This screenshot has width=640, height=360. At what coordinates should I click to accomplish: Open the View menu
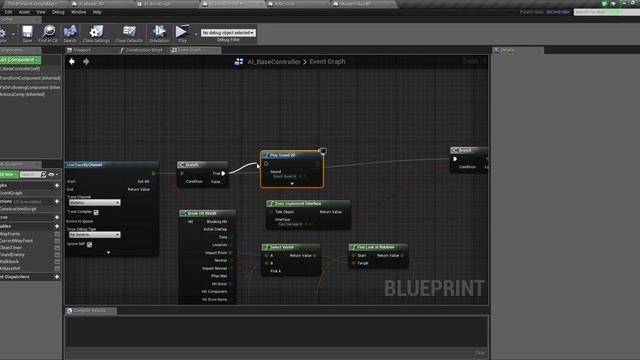[x=41, y=12]
